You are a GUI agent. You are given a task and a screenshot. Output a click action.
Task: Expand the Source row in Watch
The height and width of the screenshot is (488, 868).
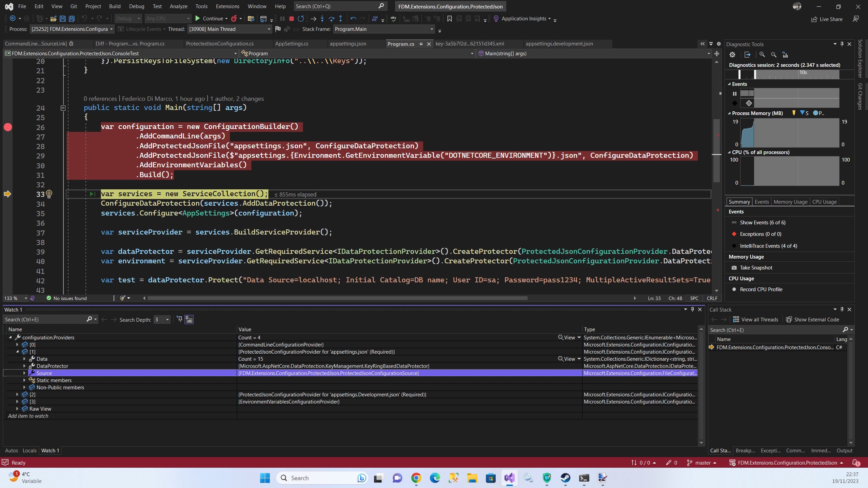(24, 373)
